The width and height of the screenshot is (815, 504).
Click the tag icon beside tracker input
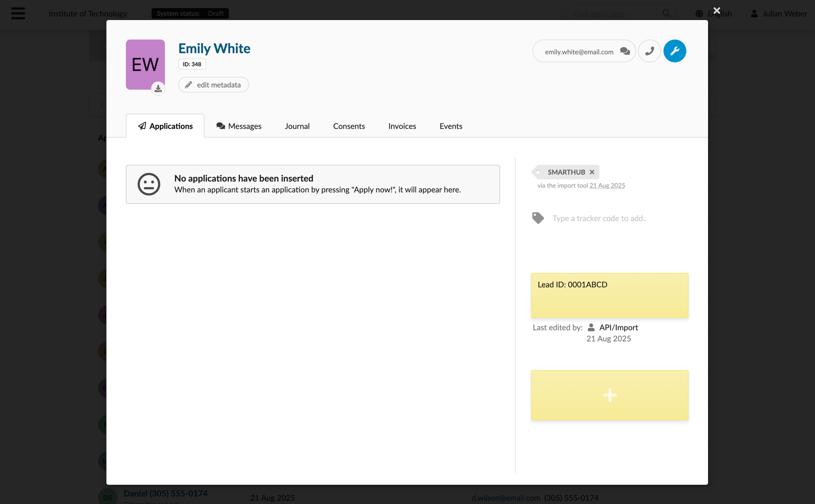click(538, 218)
